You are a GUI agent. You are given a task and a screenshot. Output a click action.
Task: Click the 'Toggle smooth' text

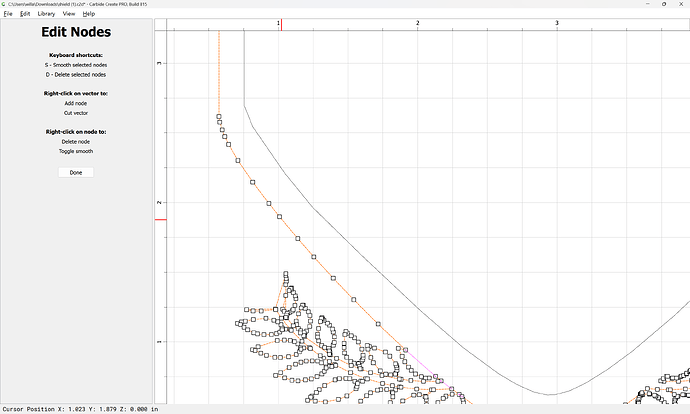click(76, 151)
